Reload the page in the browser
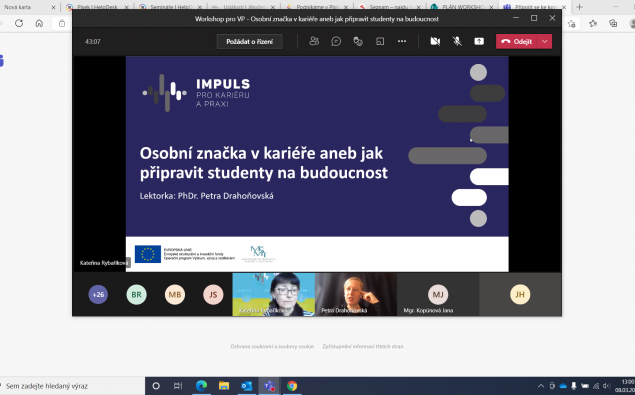This screenshot has width=635, height=395. (x=19, y=23)
